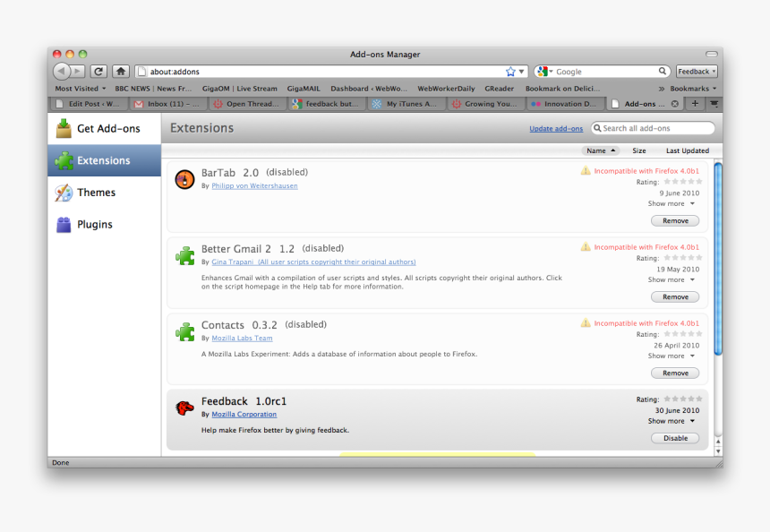The image size is (770, 532).
Task: Open the search engine selector arrow
Action: pos(551,72)
